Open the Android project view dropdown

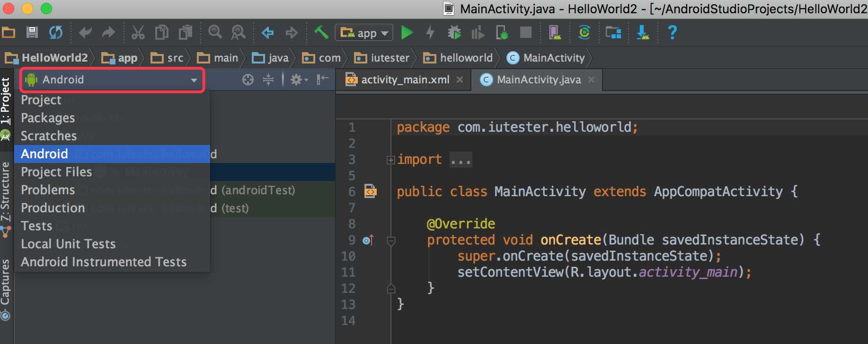coord(112,80)
